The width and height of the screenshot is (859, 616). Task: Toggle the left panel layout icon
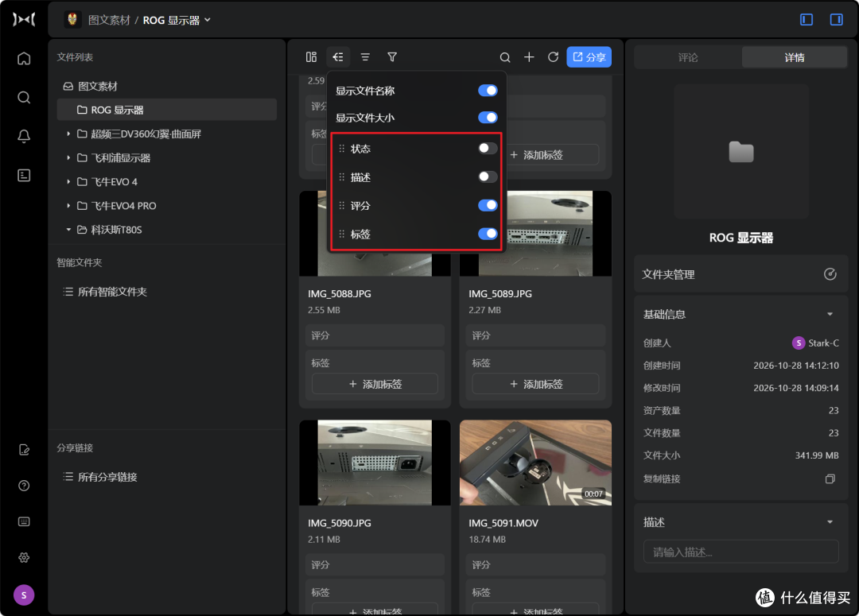pos(807,20)
